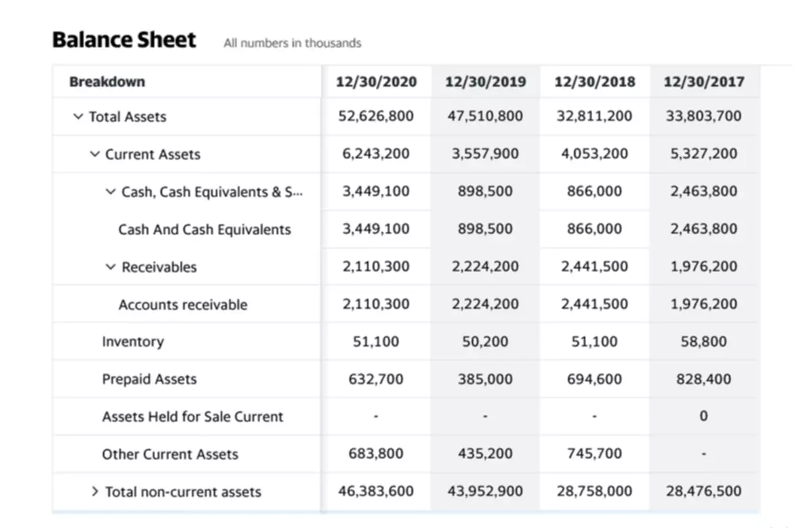812x528 pixels.
Task: Click Prepaid Assets value 632,700
Action: pos(376,379)
